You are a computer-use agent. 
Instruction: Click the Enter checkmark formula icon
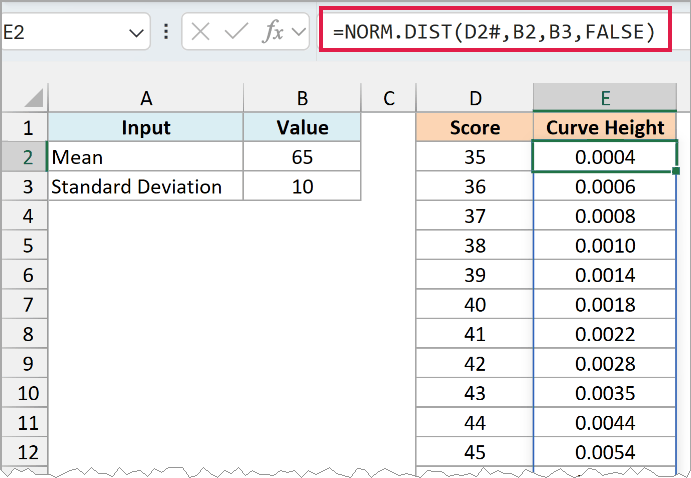coord(237,32)
